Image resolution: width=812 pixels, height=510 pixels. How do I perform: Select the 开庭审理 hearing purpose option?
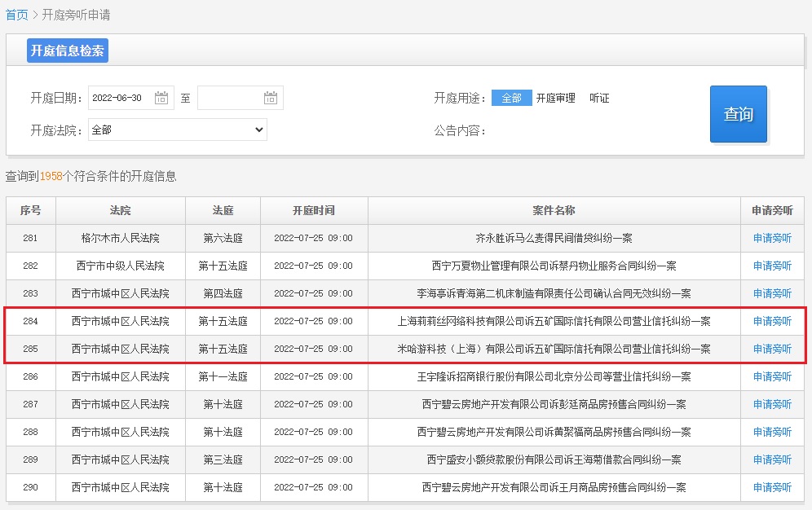[x=556, y=98]
